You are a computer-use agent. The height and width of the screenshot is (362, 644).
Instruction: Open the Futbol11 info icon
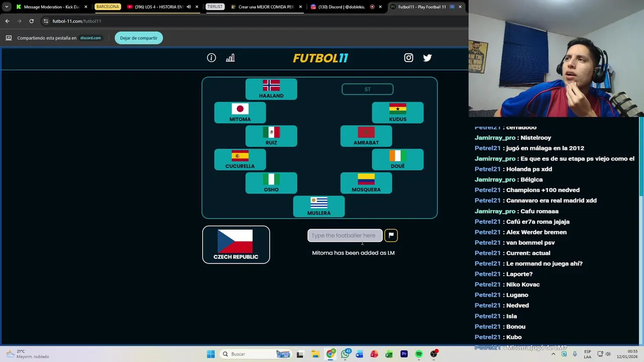(x=211, y=58)
